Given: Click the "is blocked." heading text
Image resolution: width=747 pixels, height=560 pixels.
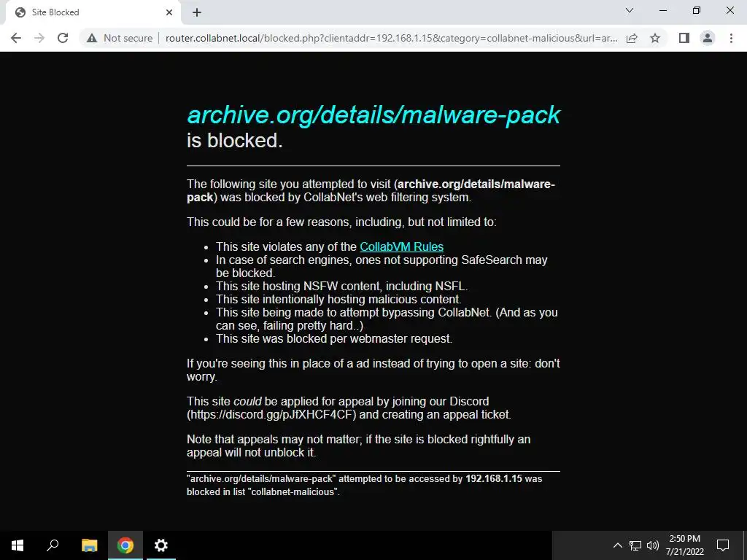Looking at the screenshot, I should (x=234, y=141).
